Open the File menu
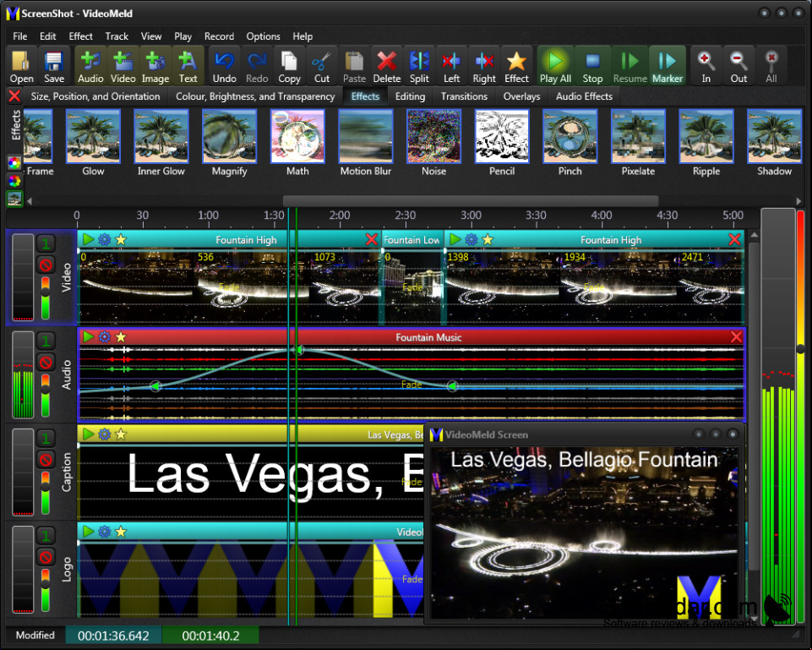Image resolution: width=812 pixels, height=650 pixels. [x=20, y=36]
